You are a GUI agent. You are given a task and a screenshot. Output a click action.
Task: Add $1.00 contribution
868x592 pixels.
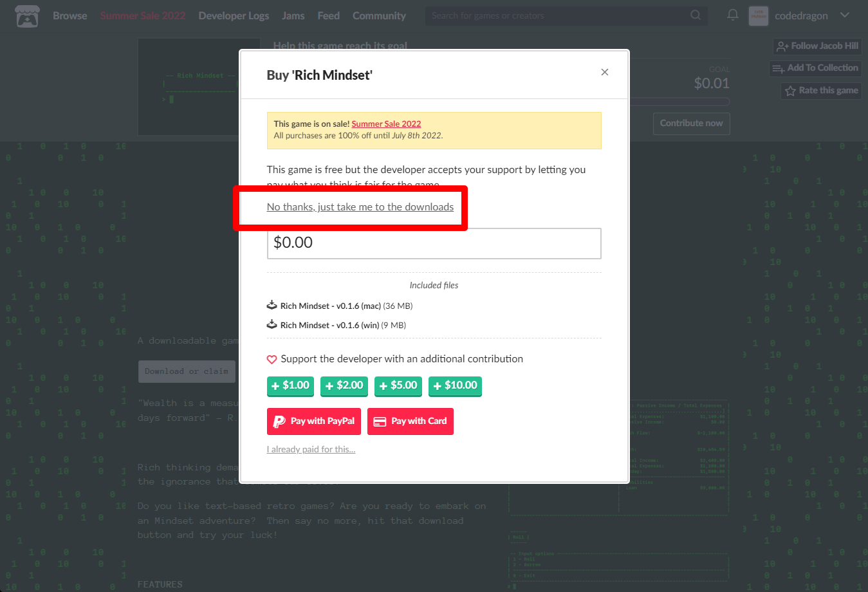pos(290,385)
